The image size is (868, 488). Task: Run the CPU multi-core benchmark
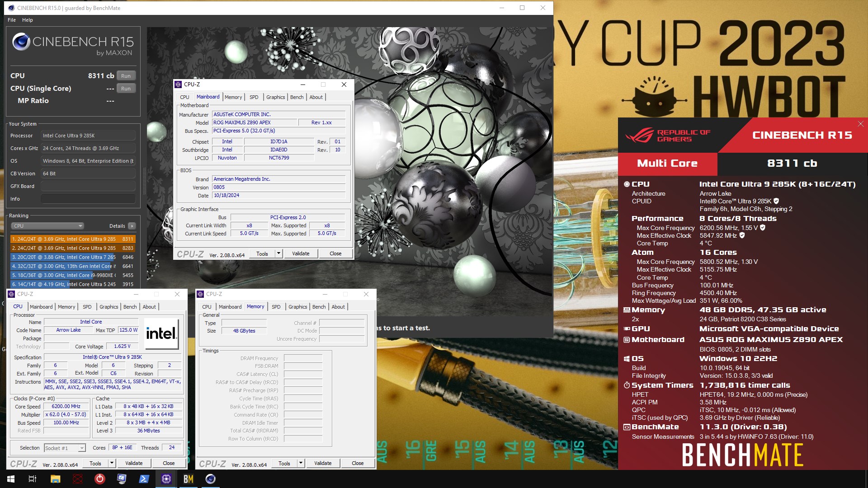[x=126, y=76]
